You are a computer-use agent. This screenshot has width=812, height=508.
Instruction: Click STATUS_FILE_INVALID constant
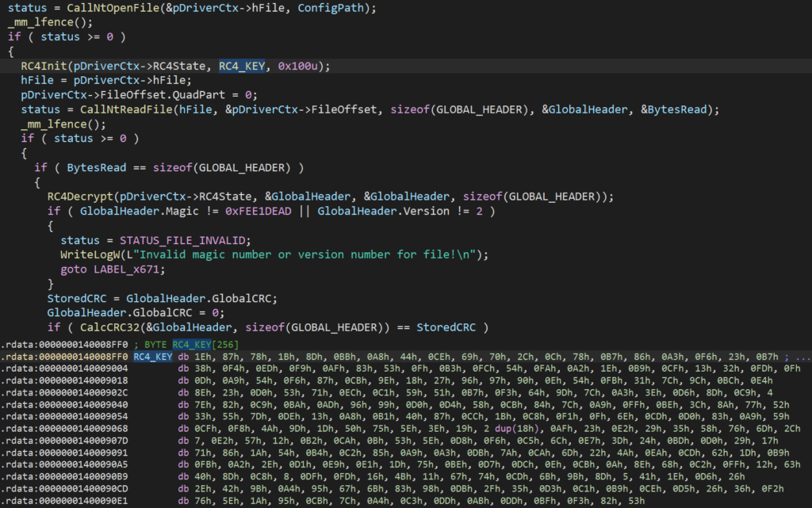(x=184, y=241)
